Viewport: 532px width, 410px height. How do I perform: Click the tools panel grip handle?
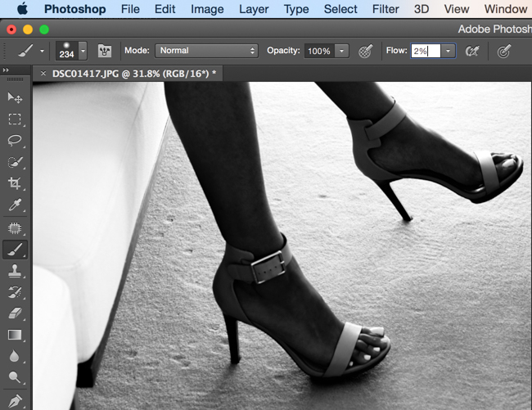point(16,79)
